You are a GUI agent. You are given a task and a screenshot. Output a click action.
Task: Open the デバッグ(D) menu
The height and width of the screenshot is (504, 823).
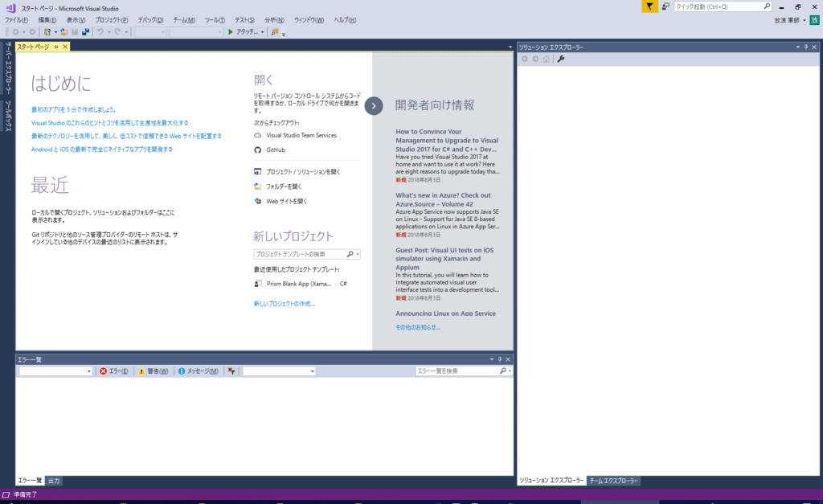pos(150,20)
